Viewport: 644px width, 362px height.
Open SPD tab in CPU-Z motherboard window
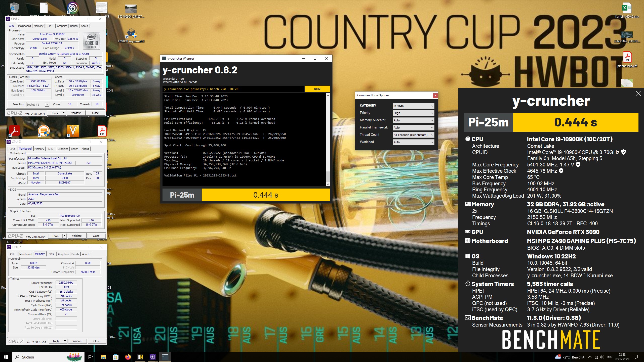click(x=51, y=149)
